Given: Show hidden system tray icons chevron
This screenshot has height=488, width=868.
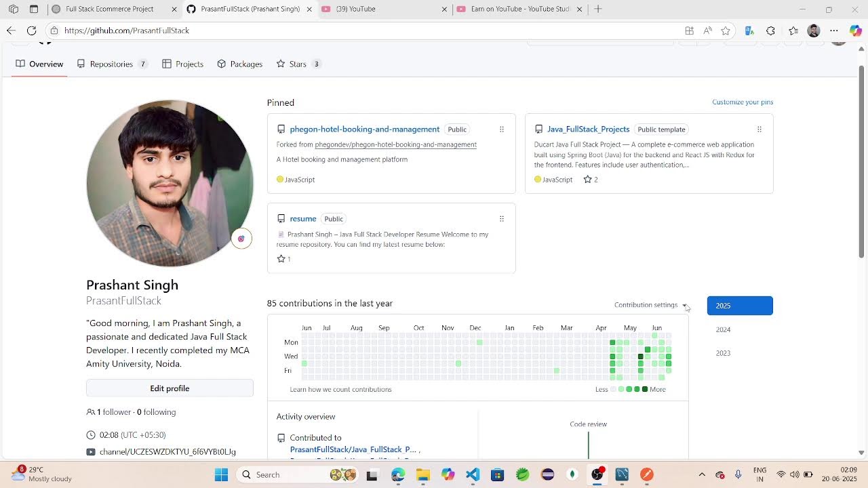Looking at the screenshot, I should tap(702, 474).
